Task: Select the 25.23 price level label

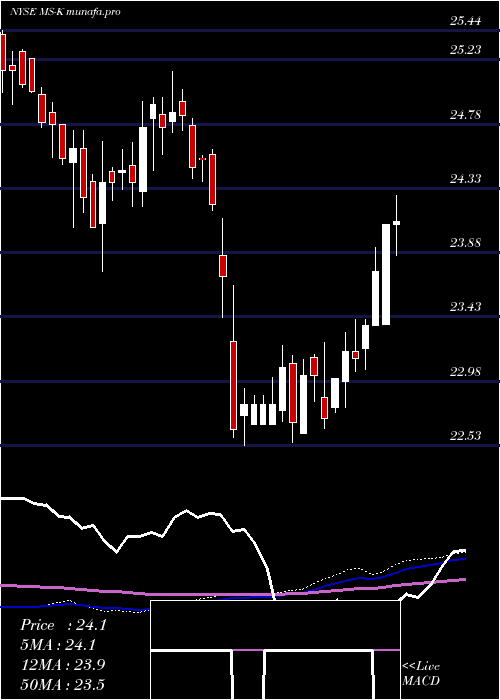Action: [x=465, y=50]
